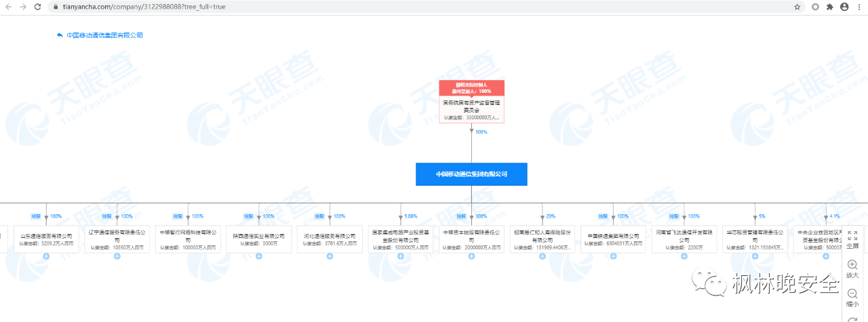
Task: Click the 控股 tag above 河南省飞达通信开发有限公司
Action: coord(674,216)
